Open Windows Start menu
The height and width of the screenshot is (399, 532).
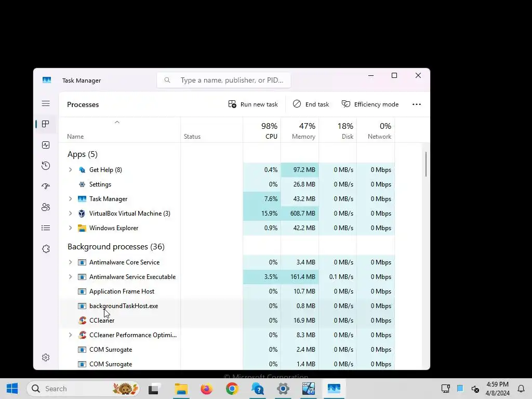[12, 389]
